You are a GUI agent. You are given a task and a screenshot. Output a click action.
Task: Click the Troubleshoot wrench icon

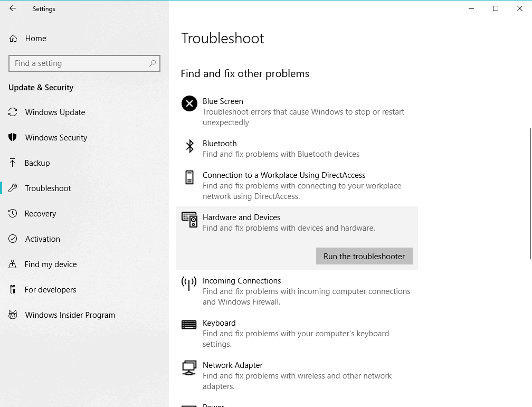coord(13,188)
